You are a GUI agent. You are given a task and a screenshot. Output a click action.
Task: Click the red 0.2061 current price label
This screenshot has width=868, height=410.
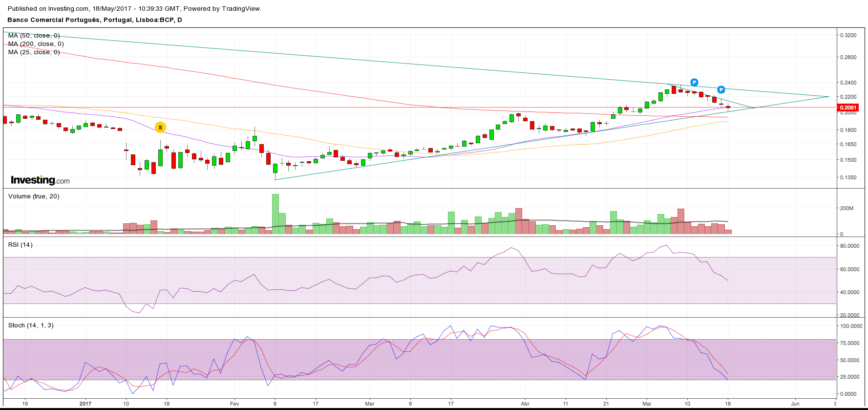847,108
